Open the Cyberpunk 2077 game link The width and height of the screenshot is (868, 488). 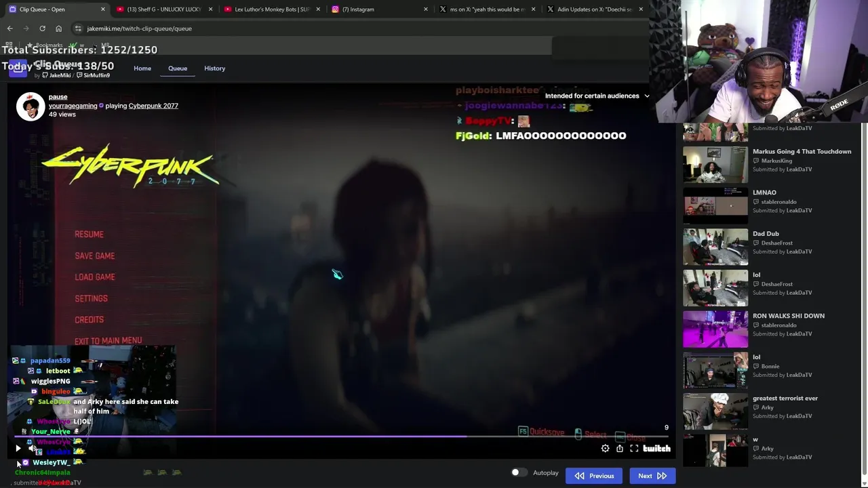tap(153, 106)
